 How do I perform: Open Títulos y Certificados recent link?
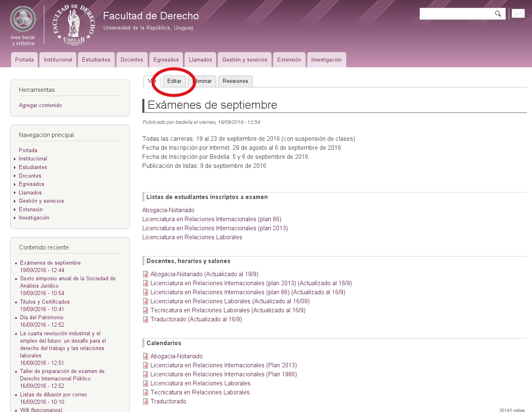tap(45, 302)
